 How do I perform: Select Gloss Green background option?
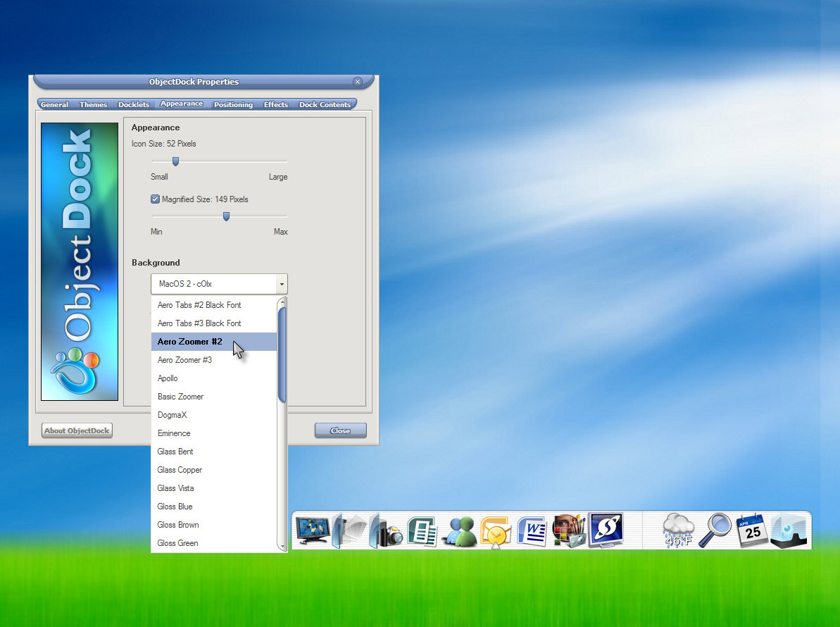[214, 543]
